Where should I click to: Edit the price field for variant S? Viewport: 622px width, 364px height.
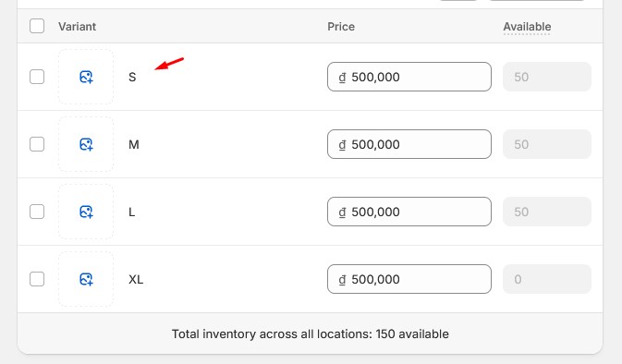coord(409,77)
